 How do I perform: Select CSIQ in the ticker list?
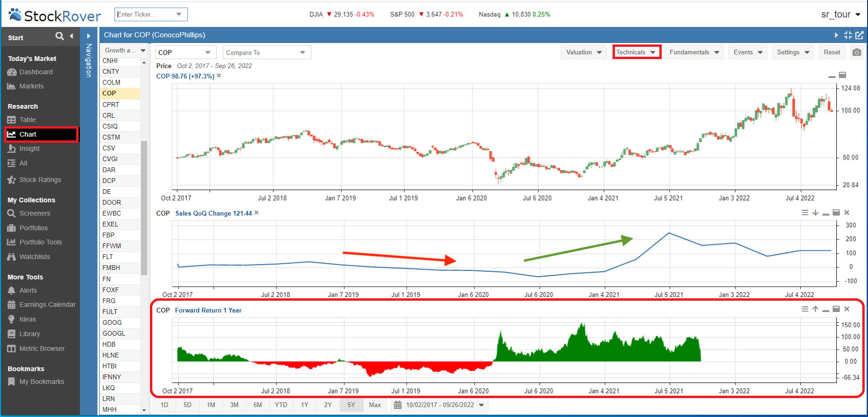tap(121, 126)
